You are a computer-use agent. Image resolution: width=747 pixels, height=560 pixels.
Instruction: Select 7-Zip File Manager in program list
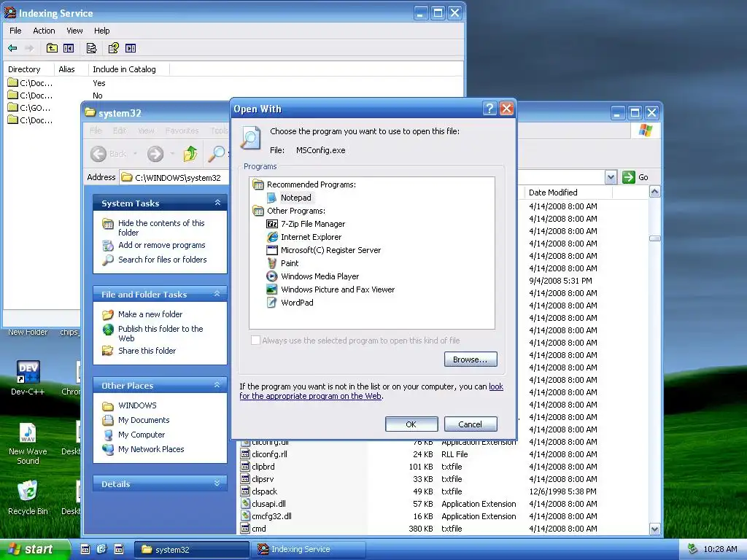312,224
